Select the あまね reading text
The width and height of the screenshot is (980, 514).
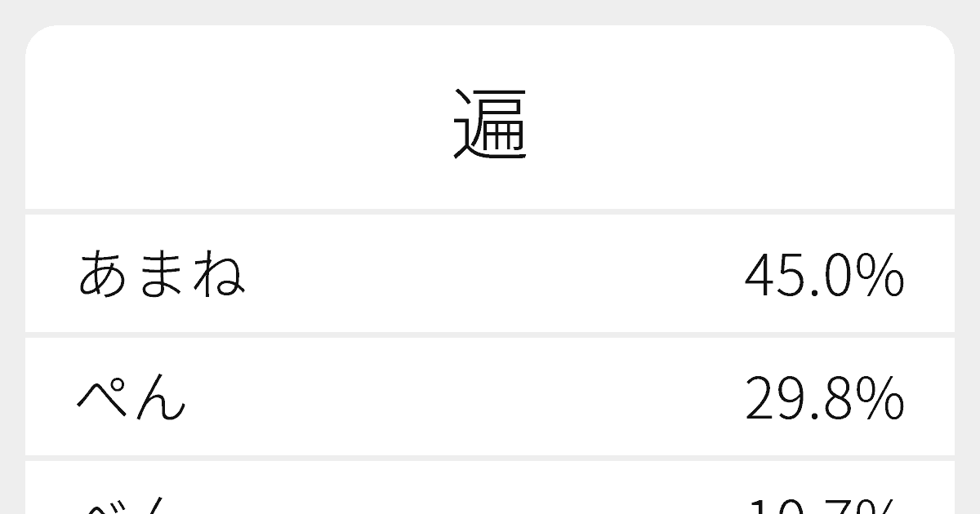click(162, 274)
